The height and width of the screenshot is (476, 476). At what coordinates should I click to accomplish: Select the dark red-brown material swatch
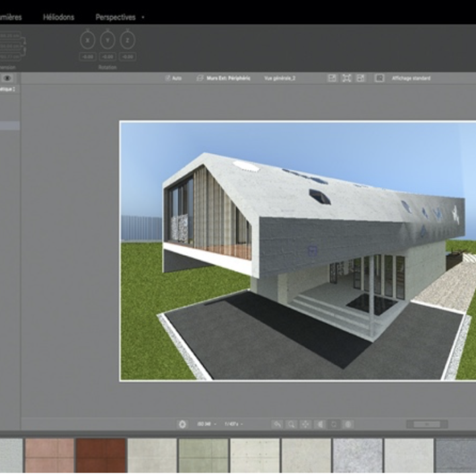(100, 456)
